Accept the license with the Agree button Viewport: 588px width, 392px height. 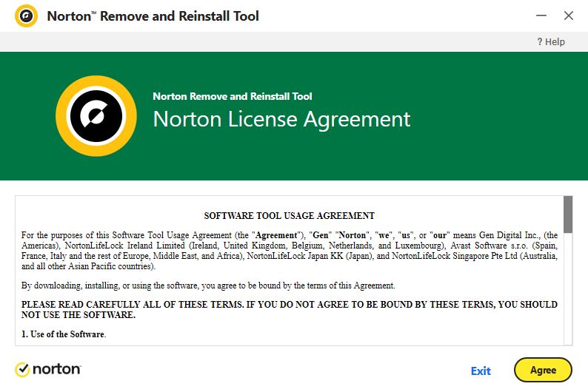click(543, 370)
